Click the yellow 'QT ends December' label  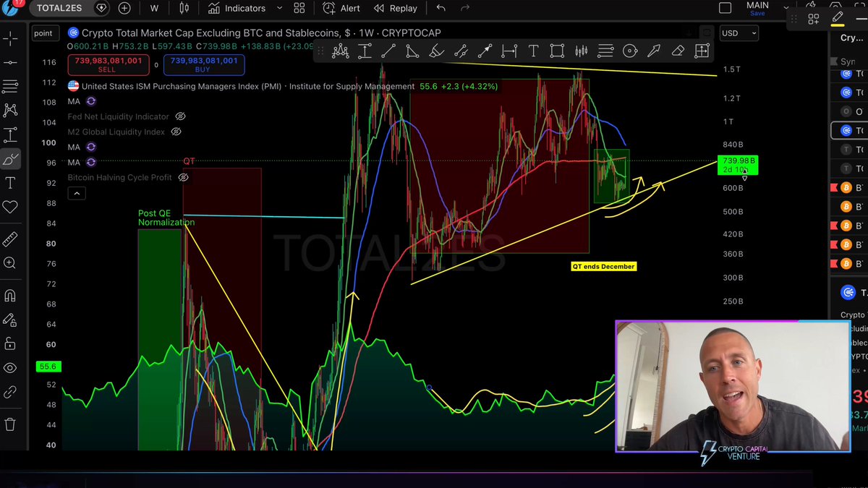[x=603, y=266]
